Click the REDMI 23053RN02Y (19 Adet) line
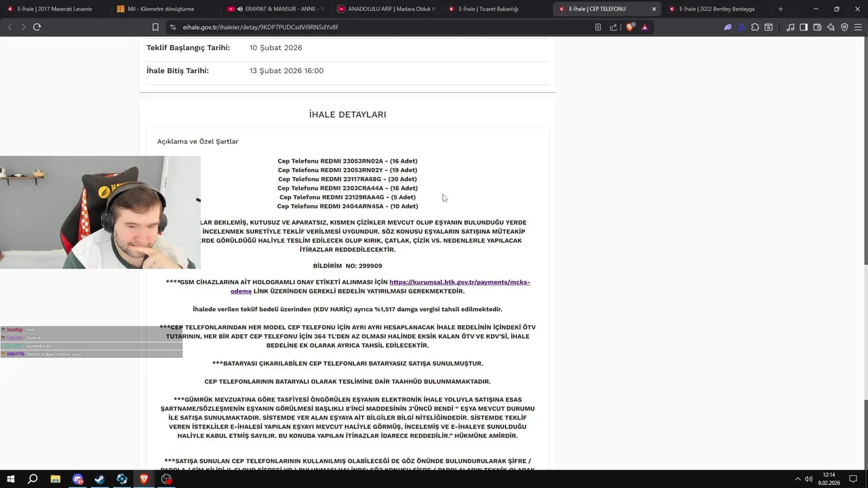This screenshot has width=868, height=488. pos(347,170)
